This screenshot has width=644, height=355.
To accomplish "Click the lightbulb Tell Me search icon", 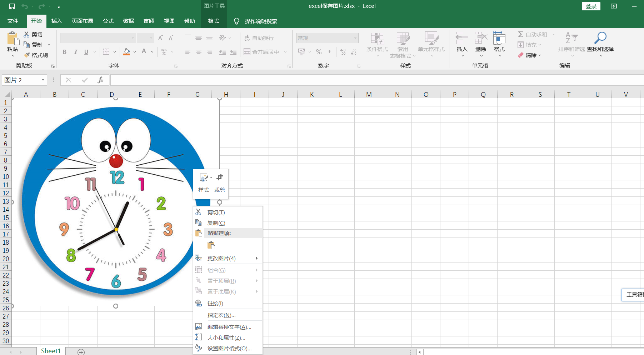I will 236,21.
